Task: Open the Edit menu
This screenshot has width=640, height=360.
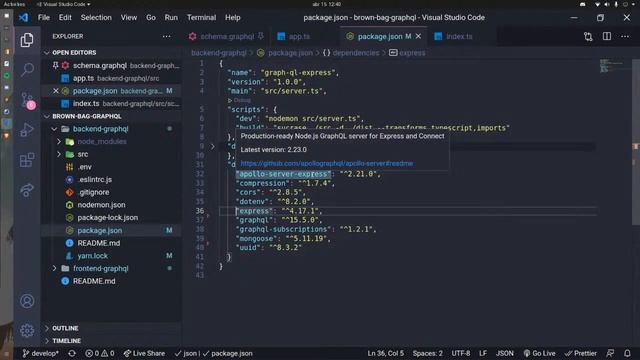Action: (65, 18)
